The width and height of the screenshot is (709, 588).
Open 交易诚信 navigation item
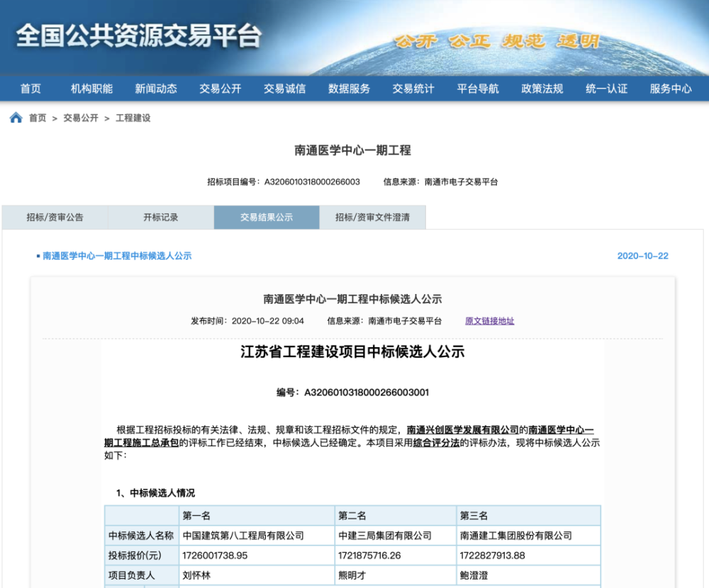pos(285,89)
